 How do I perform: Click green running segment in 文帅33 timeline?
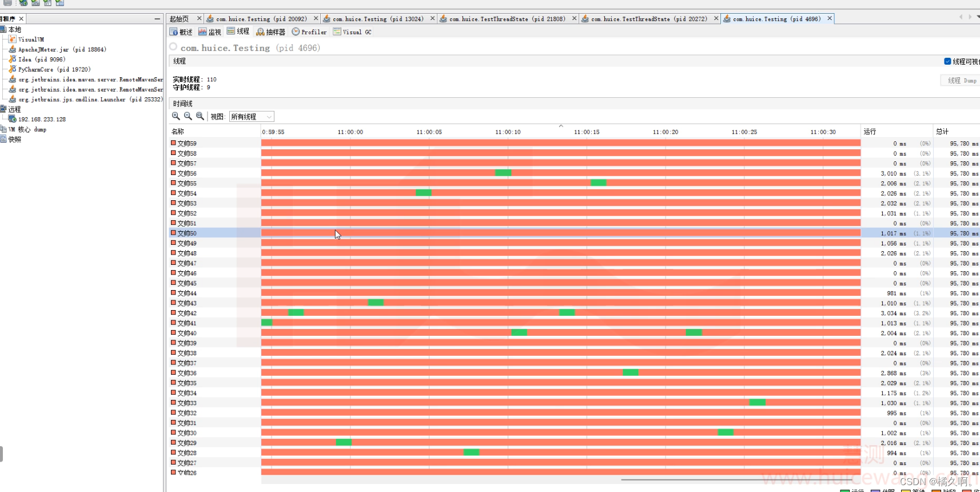coord(758,402)
